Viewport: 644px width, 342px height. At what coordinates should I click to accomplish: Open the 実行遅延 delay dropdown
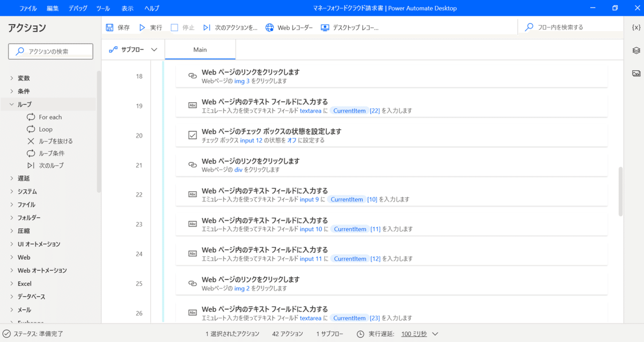tap(419, 333)
